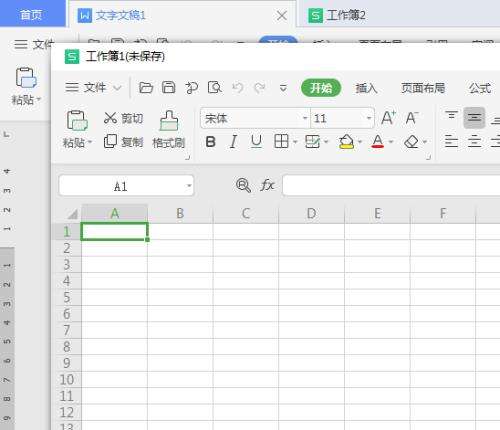Toggle Underline formatting
The width and height of the screenshot is (500, 430).
click(256, 142)
